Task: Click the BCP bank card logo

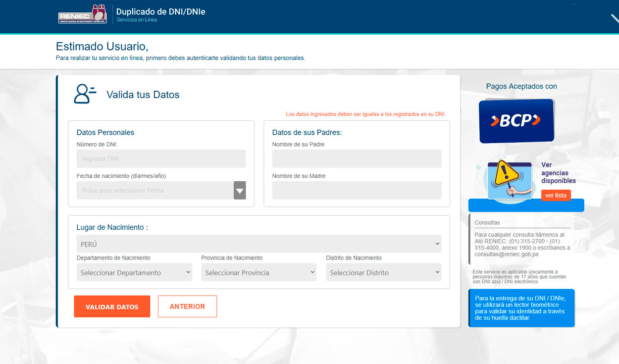Action: point(516,120)
